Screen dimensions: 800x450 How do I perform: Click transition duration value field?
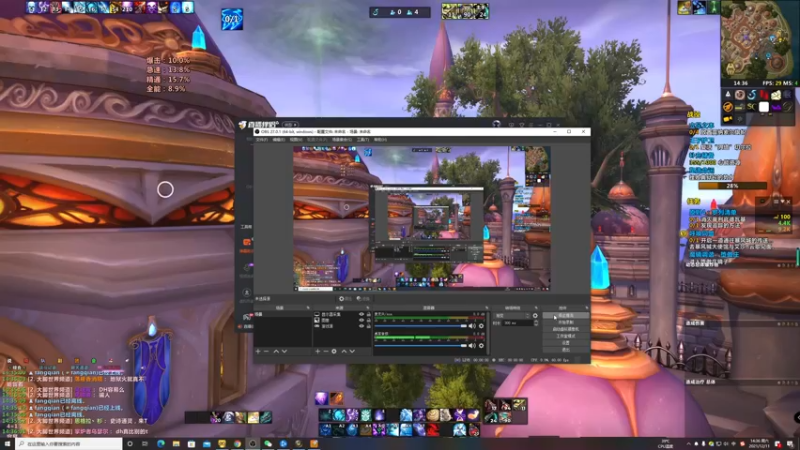coord(518,323)
